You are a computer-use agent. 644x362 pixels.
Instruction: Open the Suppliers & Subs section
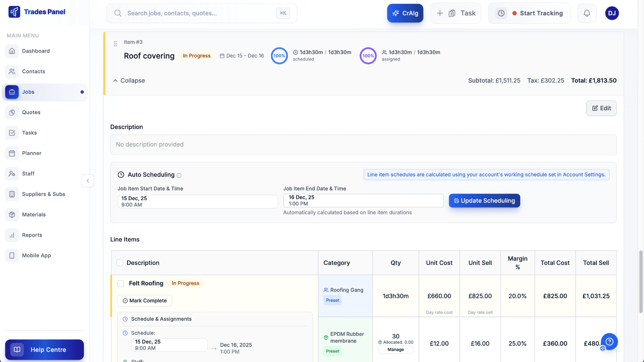pyautogui.click(x=43, y=194)
